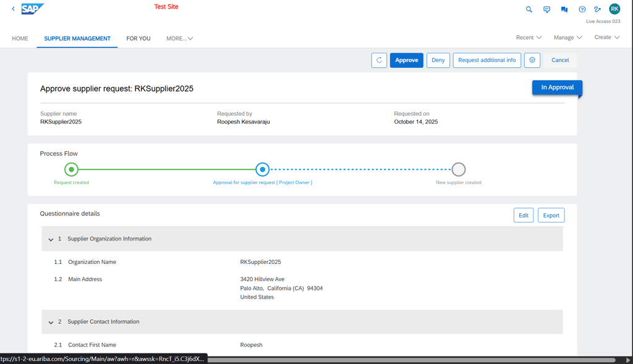Open the Recent dropdown
The image size is (633, 364).
[529, 38]
